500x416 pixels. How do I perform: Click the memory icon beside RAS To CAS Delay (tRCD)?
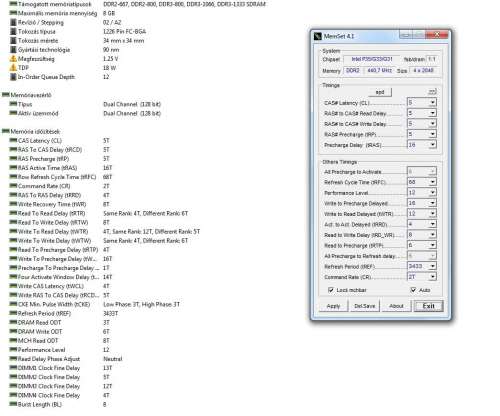click(x=13, y=149)
